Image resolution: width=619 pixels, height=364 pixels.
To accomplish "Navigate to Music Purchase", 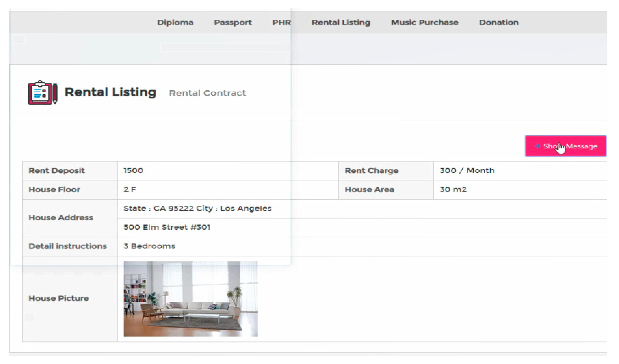I will tap(424, 22).
